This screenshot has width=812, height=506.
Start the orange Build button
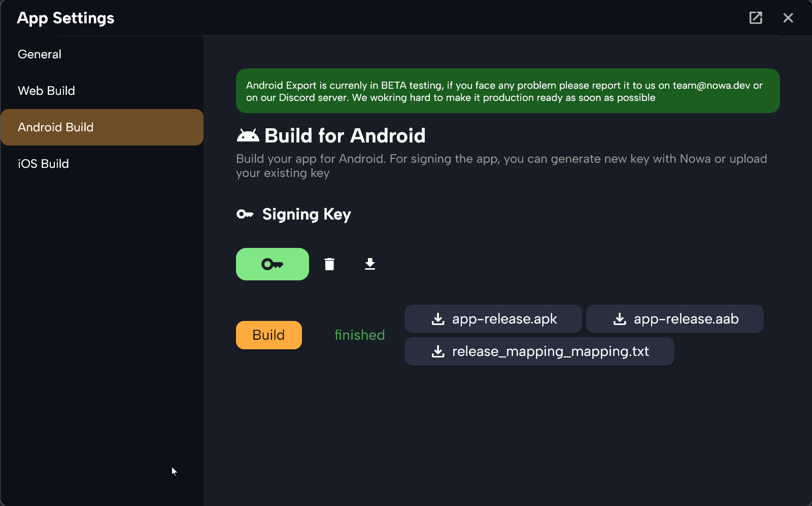269,335
